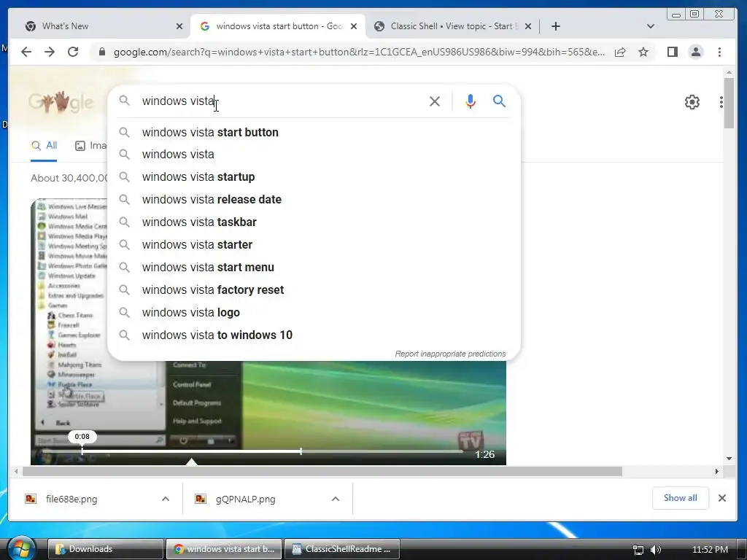Open Google quick settings gear
This screenshot has height=560, width=747.
(692, 102)
